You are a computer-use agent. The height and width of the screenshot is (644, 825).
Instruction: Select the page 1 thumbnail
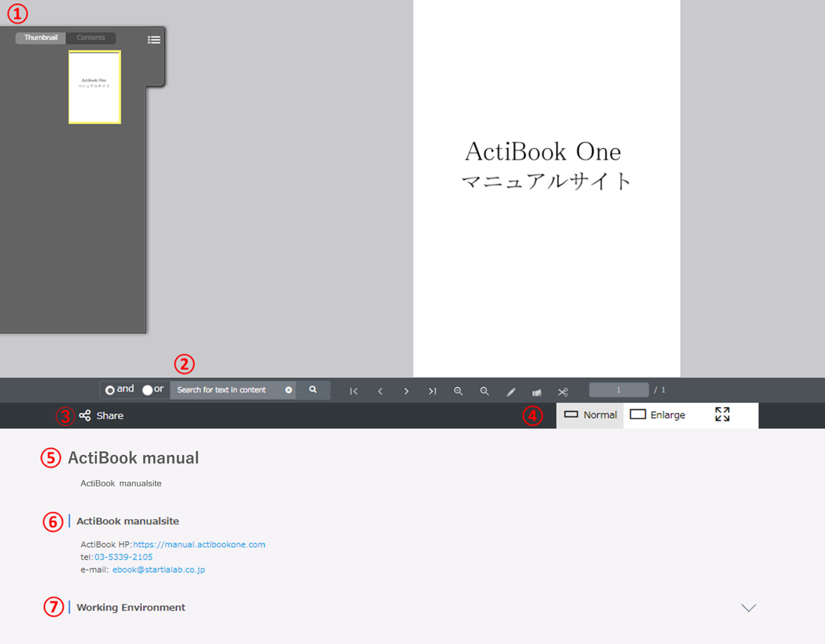95,87
